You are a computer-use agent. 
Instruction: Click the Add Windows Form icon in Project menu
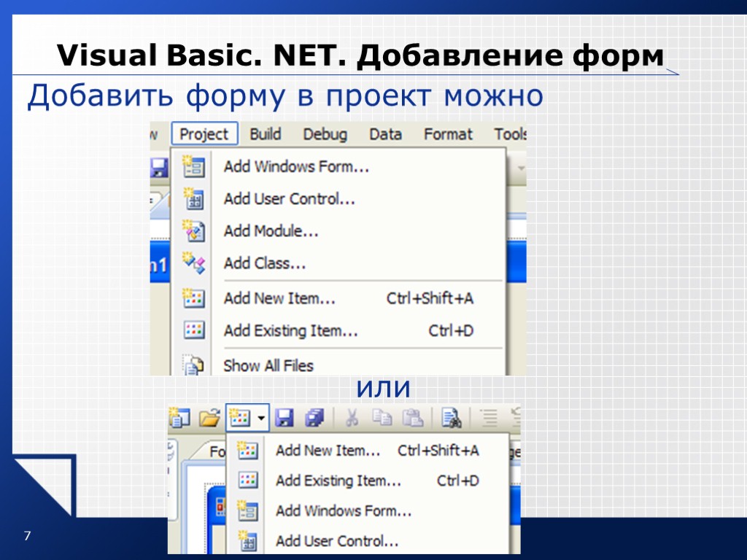[193, 166]
